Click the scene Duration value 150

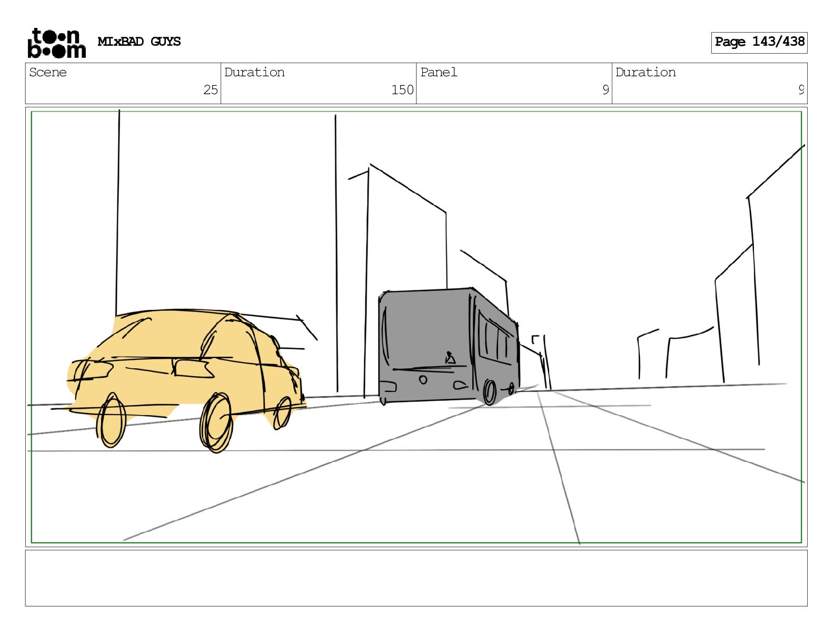tap(402, 90)
